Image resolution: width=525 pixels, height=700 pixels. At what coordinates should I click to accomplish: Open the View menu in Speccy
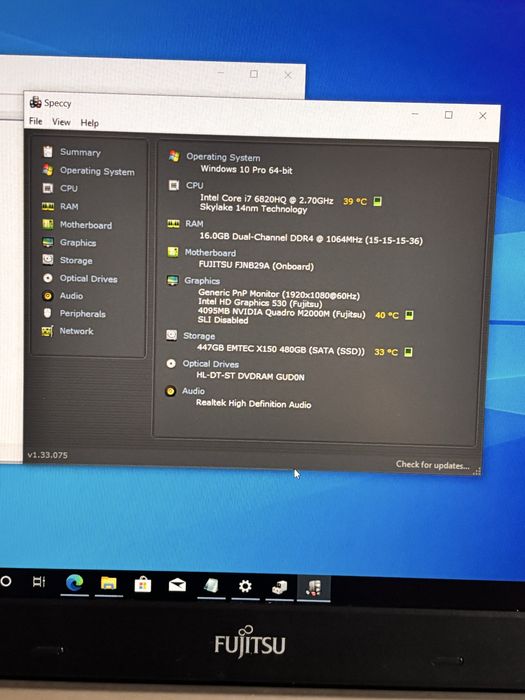click(61, 122)
